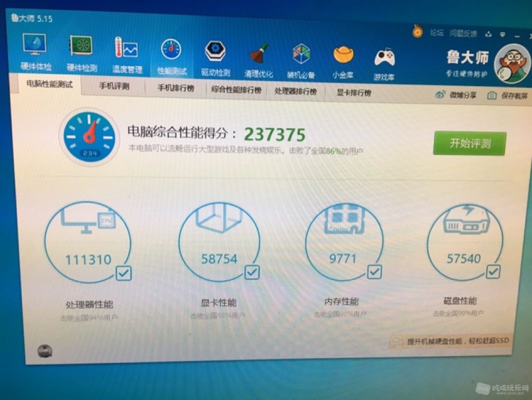
Task: Click the small round icon at bottom left
Action: [45, 351]
